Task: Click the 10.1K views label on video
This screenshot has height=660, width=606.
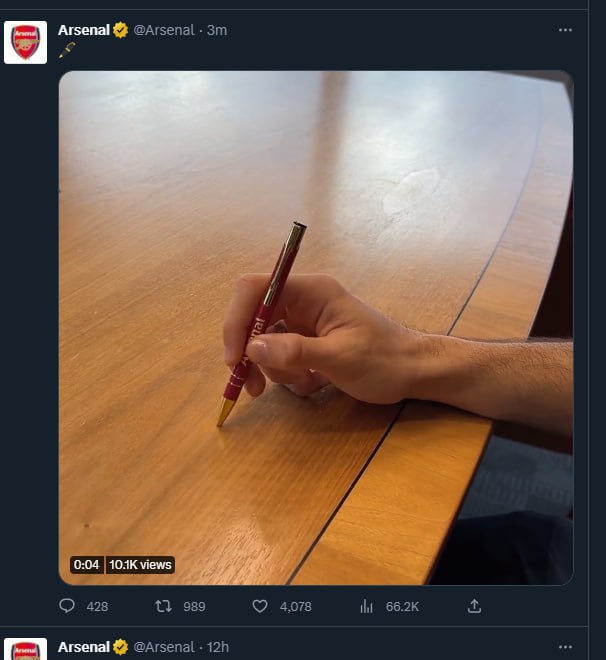Action: coord(140,565)
